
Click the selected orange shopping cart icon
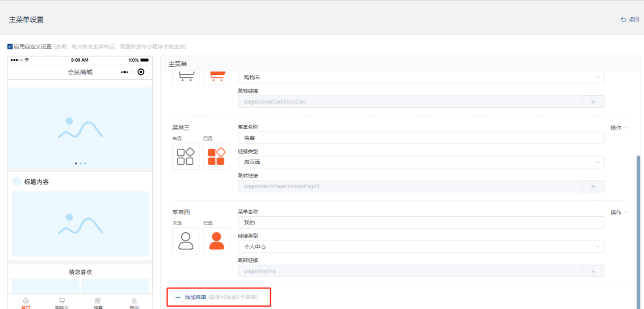(x=216, y=77)
